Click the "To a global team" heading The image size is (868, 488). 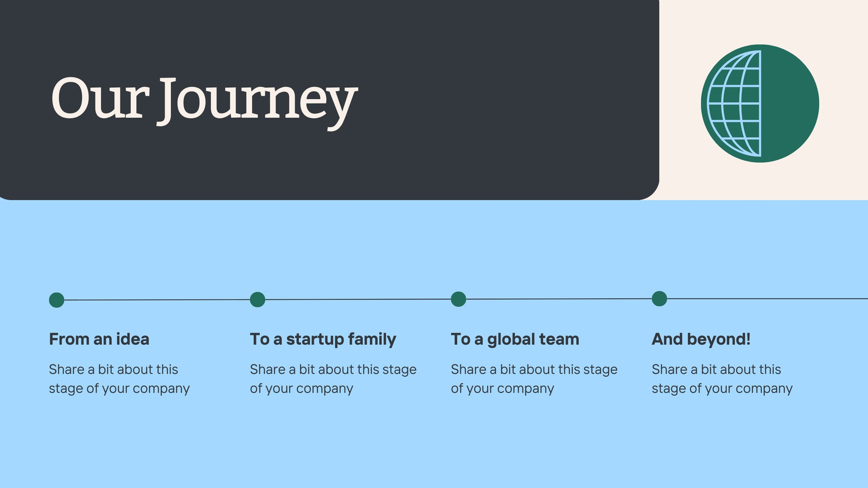pyautogui.click(x=515, y=339)
